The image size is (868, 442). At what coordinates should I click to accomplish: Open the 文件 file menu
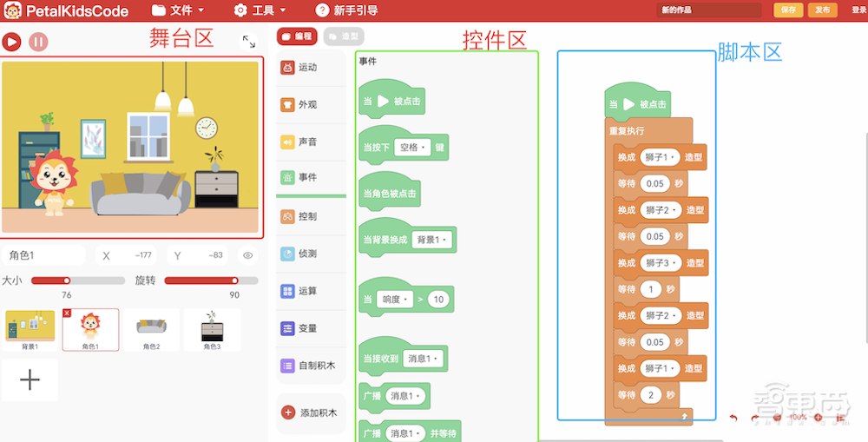[x=178, y=10]
